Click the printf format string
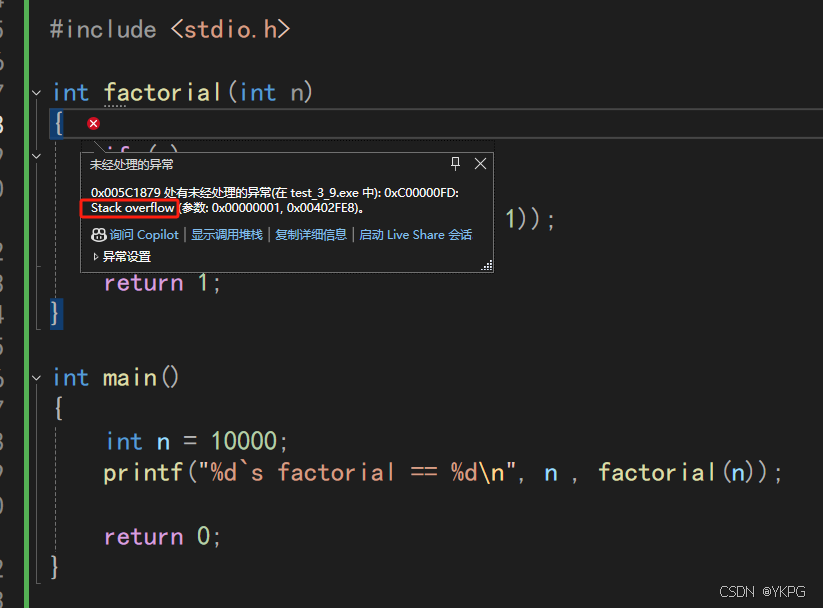Viewport: 823px width, 608px height. pos(357,473)
